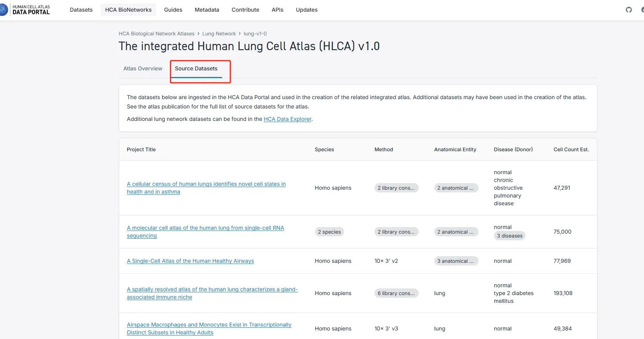Expand the '2 species' chip

[x=329, y=232]
